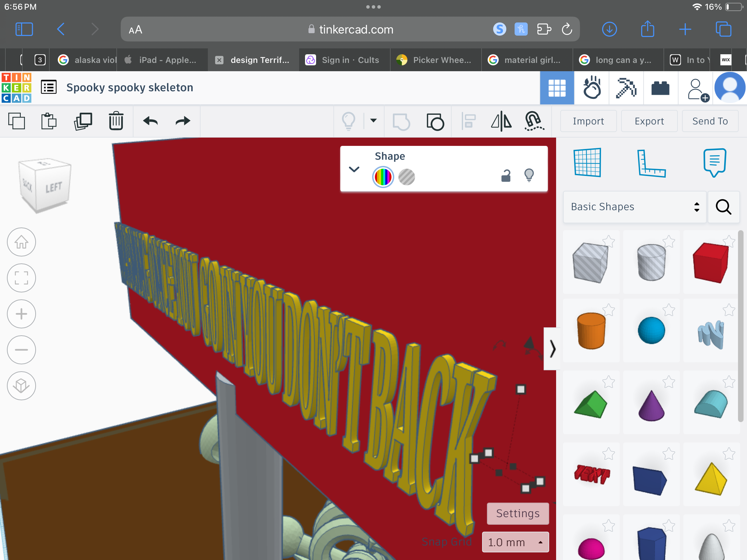Click the Ungroup shapes icon
This screenshot has width=747, height=560.
tap(435, 122)
